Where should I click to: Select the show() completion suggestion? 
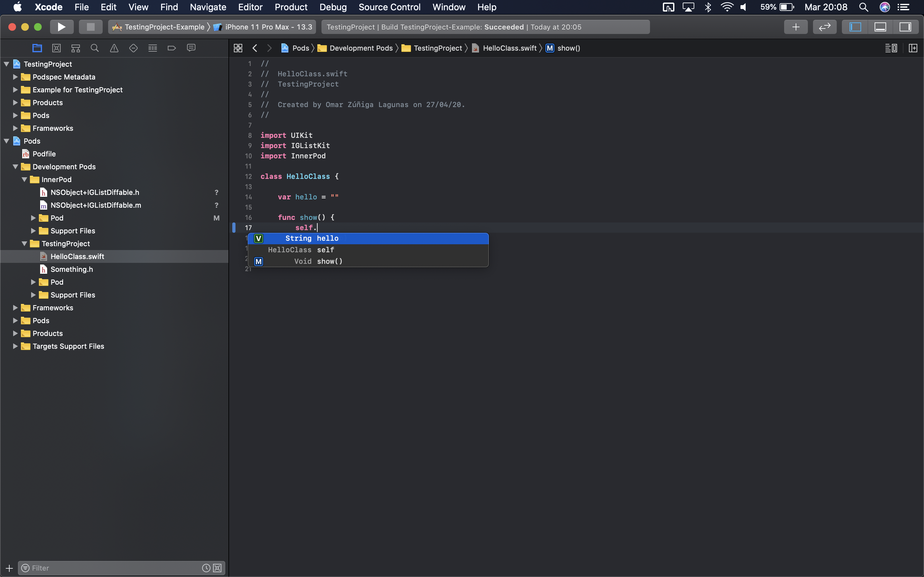(x=329, y=261)
